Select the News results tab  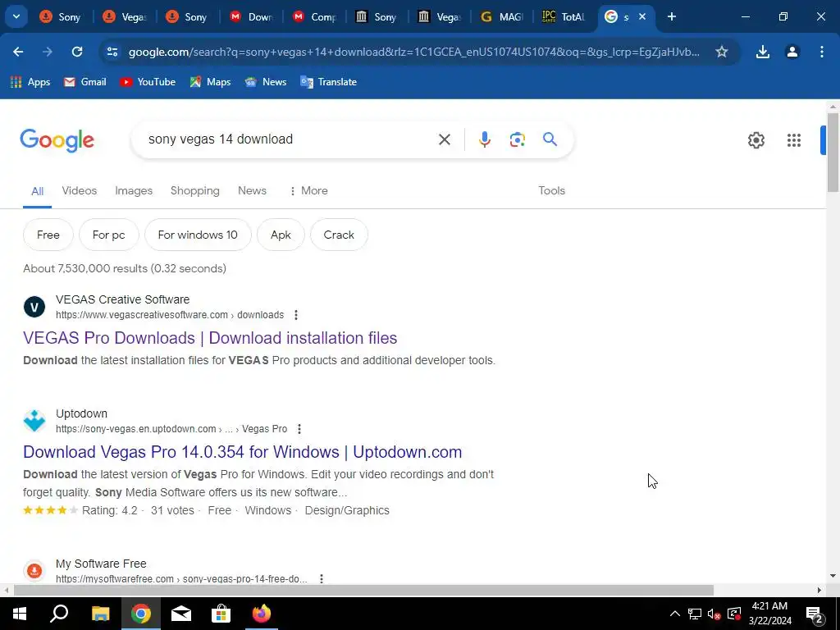253,190
